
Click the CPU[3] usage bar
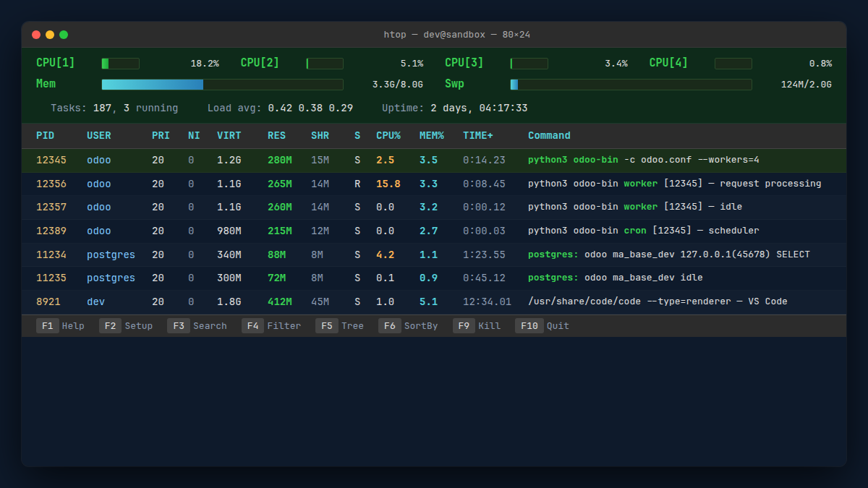point(529,64)
